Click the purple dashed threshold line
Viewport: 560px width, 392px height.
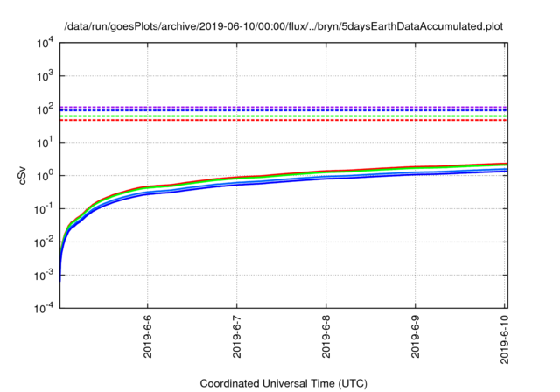click(x=283, y=107)
